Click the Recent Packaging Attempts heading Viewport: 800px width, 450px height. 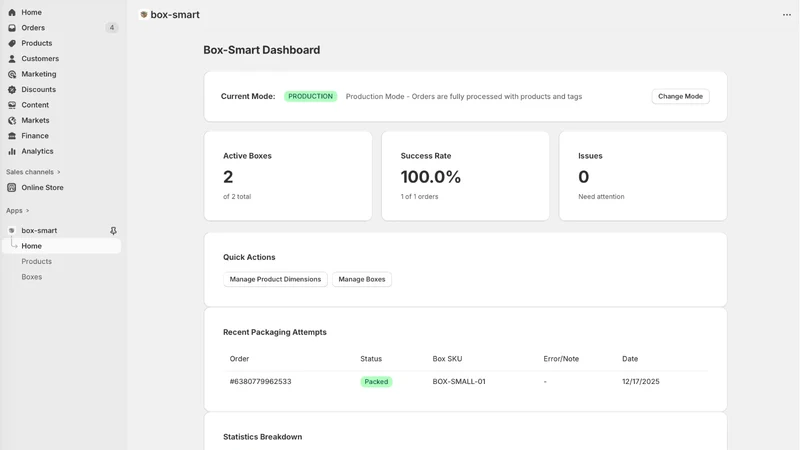(274, 332)
